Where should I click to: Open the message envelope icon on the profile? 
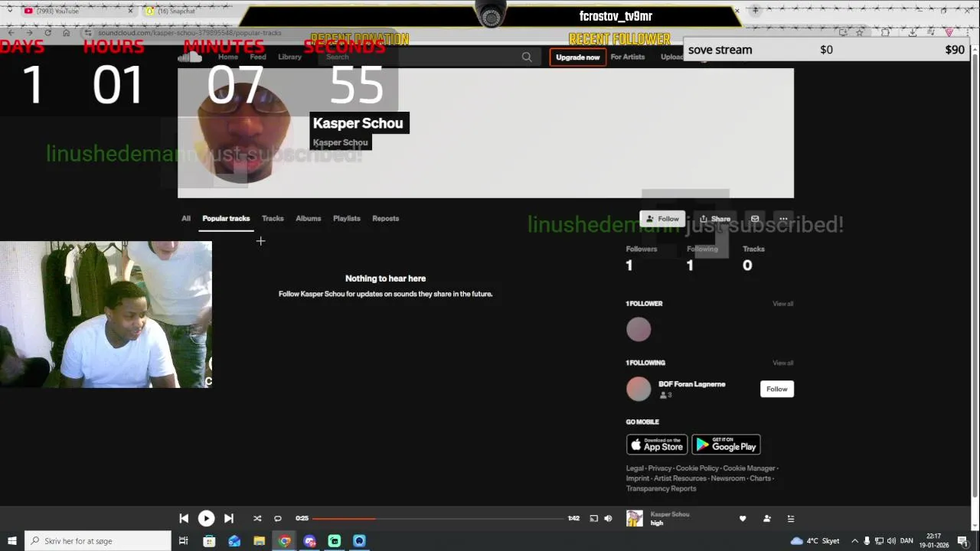pyautogui.click(x=755, y=219)
